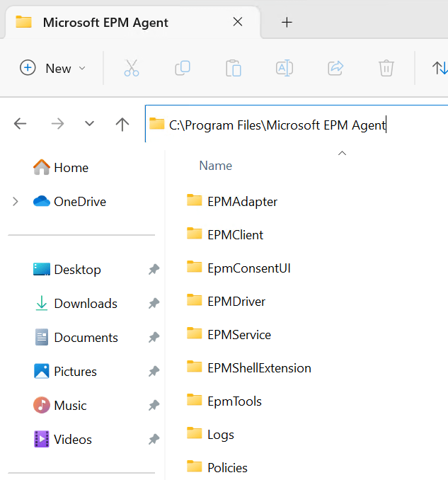Close the Microsoft EPM Agent tab

[x=238, y=22]
